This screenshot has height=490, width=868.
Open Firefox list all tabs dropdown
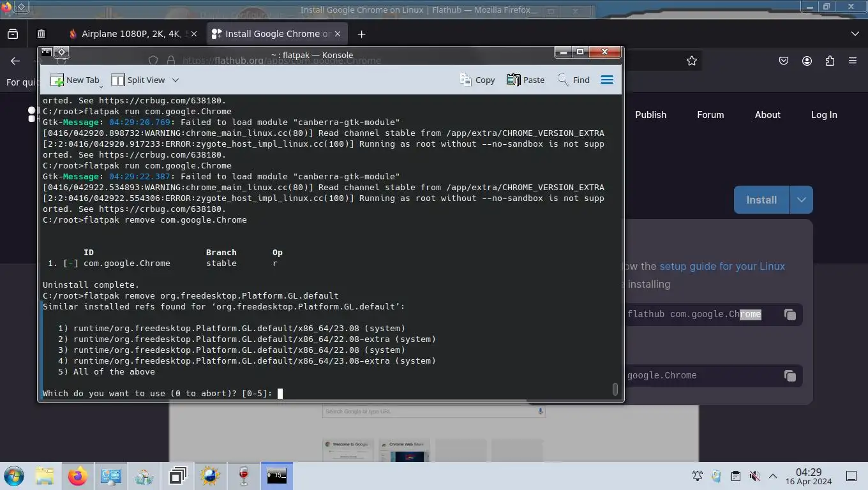(855, 33)
